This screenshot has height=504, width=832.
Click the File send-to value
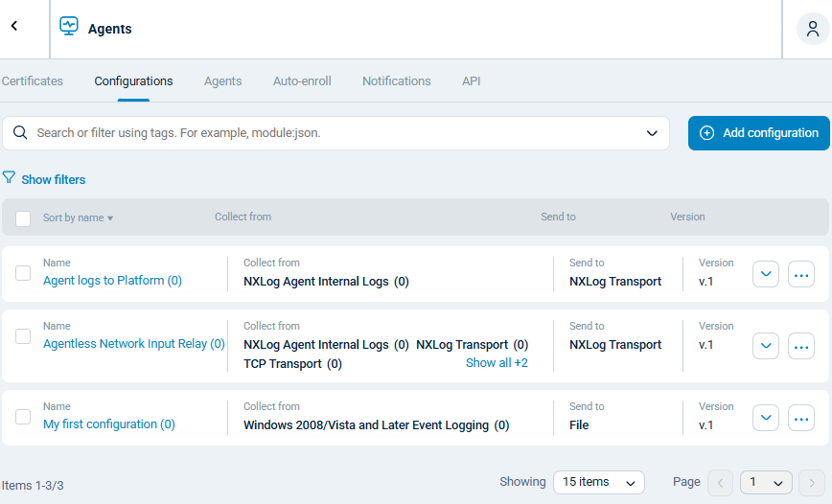(579, 425)
